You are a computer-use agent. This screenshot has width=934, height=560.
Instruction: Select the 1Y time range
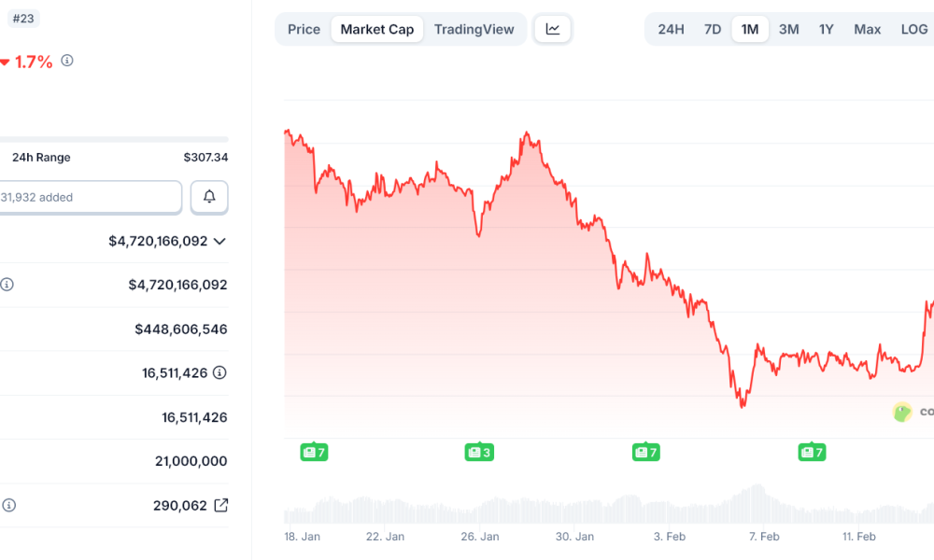tap(826, 29)
